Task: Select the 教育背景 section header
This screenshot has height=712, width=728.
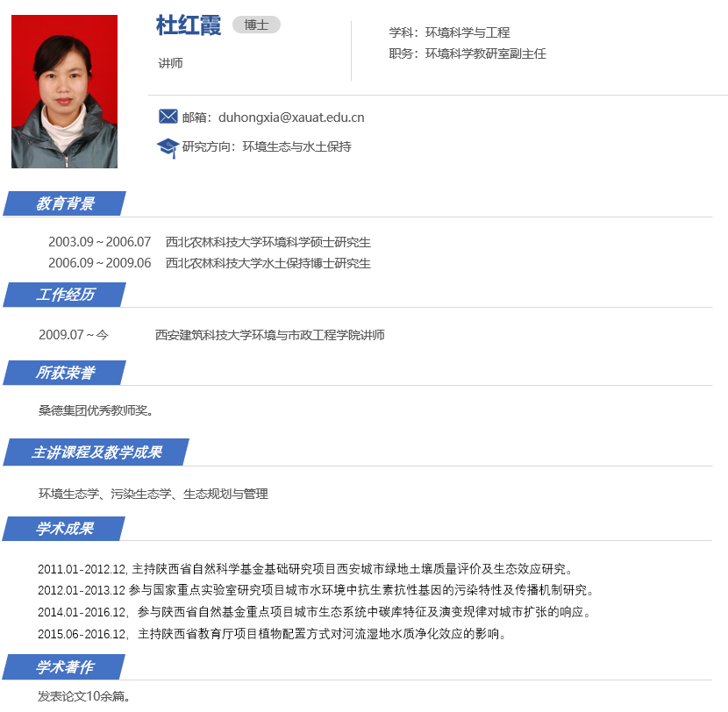Action: pyautogui.click(x=65, y=204)
